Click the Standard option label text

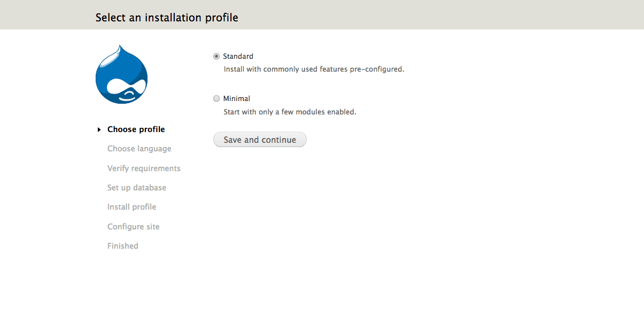(238, 56)
